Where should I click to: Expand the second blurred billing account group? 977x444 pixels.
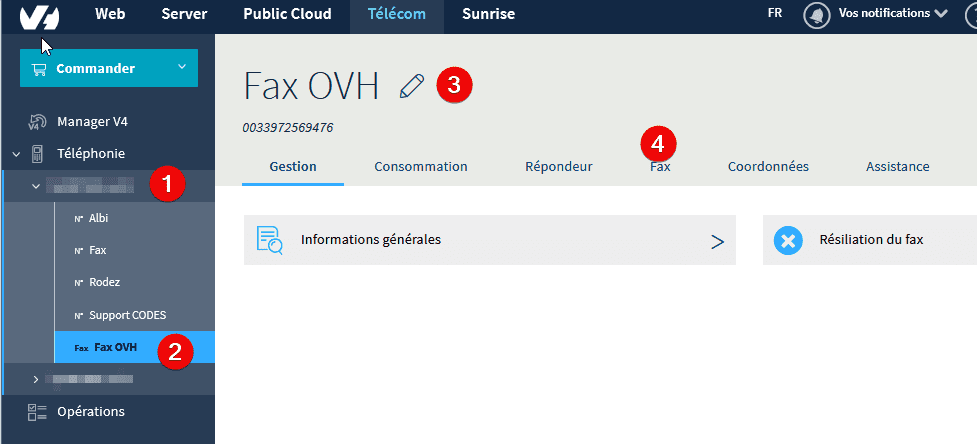coord(36,379)
